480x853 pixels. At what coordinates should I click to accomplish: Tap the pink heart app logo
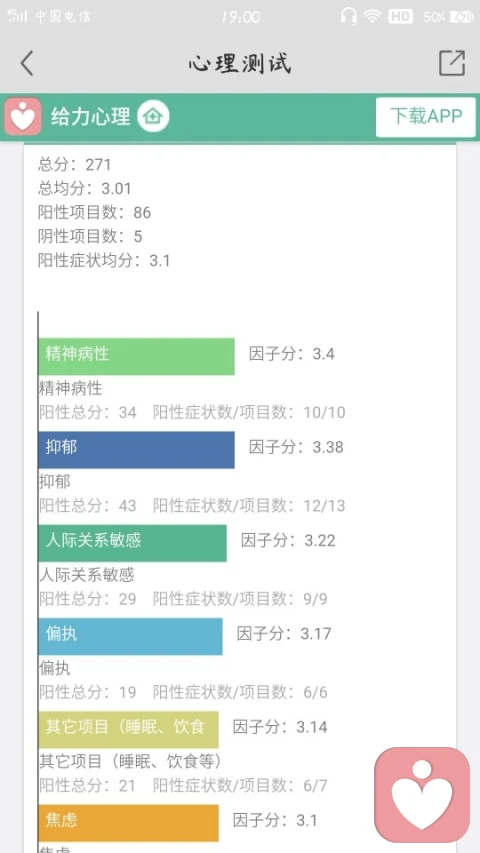click(x=23, y=116)
